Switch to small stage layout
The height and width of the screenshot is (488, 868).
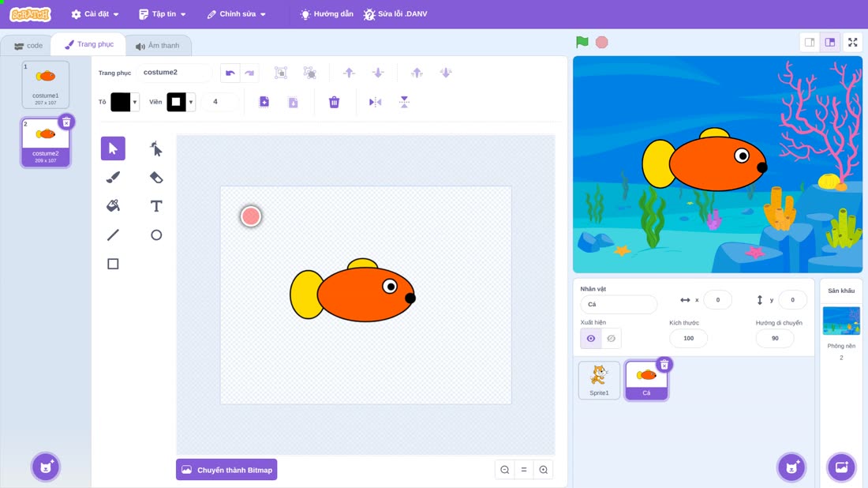tap(810, 42)
